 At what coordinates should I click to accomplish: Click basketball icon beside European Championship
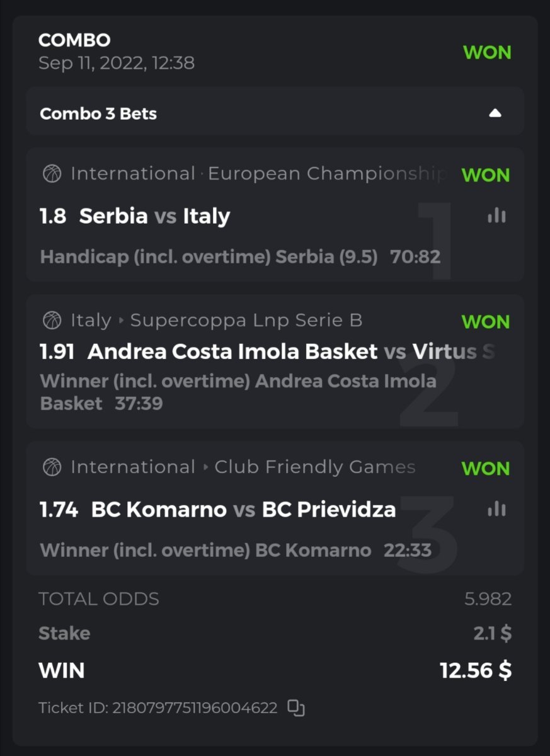click(x=52, y=173)
